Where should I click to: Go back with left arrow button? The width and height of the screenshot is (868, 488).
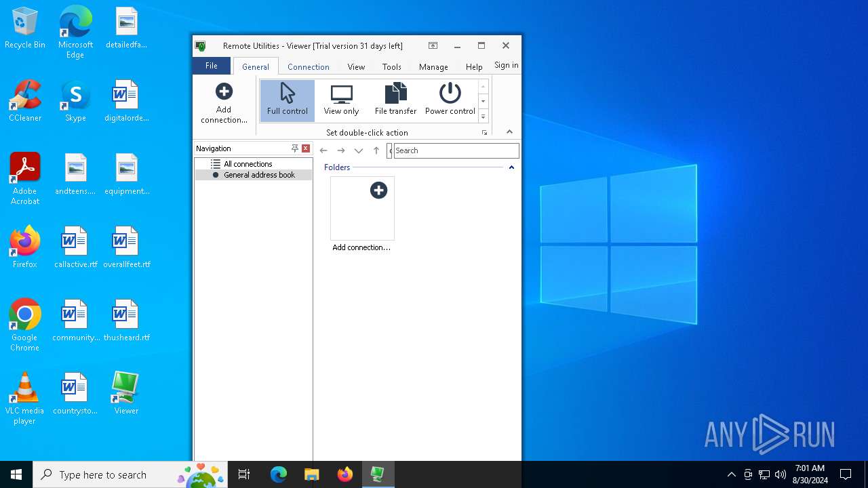pos(323,150)
